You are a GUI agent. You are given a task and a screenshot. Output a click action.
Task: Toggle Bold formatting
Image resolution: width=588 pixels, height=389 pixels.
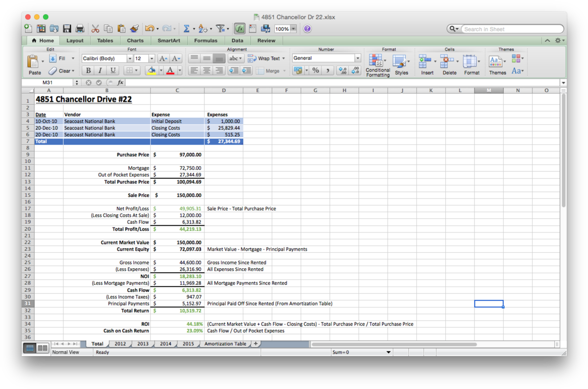88,71
